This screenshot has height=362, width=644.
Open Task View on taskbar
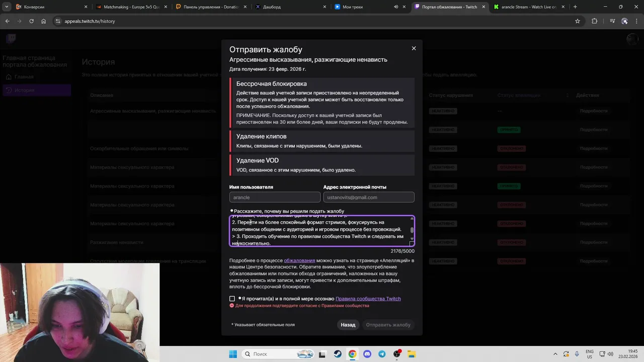click(323, 354)
